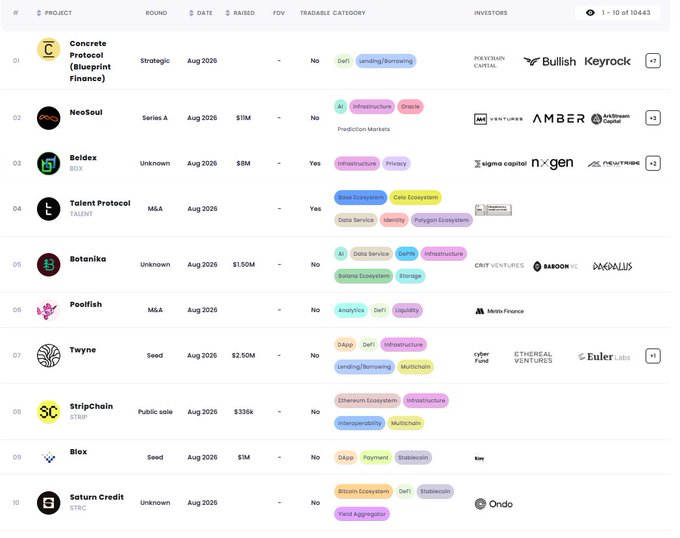Open the NeoSoul project logo
The image size is (680, 538).
pos(49,118)
